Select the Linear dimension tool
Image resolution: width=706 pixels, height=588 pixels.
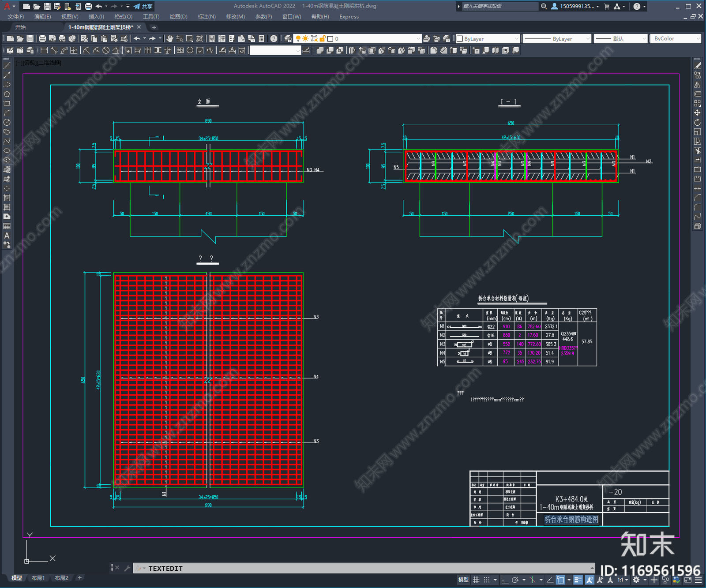point(44,50)
